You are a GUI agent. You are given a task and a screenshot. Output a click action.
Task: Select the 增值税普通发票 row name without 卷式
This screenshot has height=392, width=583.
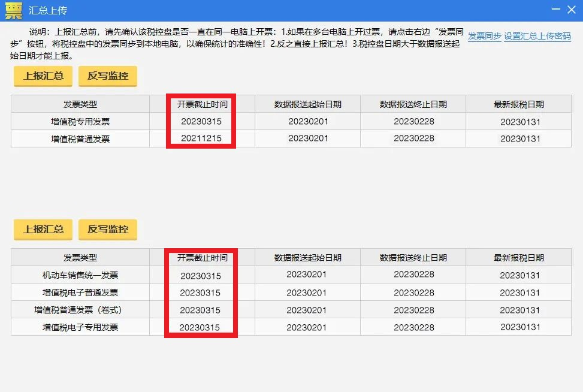pyautogui.click(x=80, y=139)
